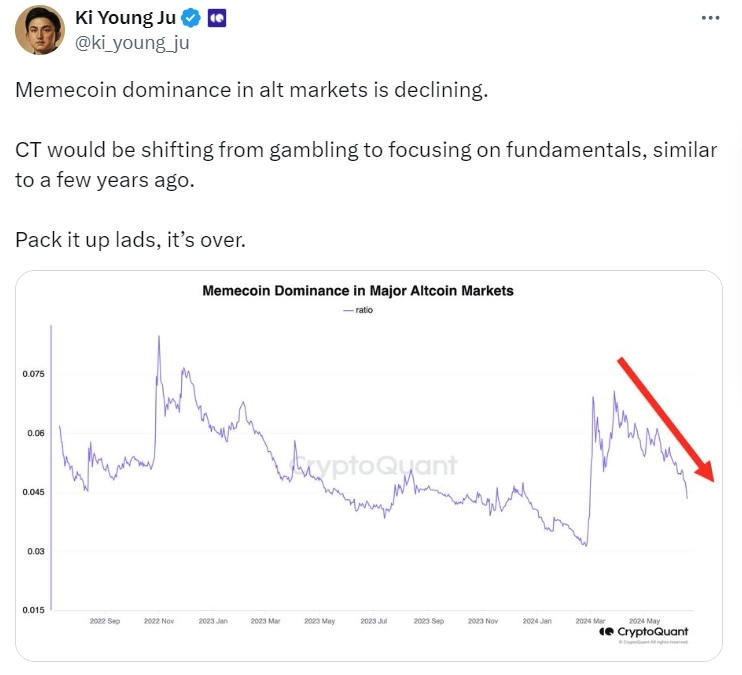Image resolution: width=742 pixels, height=675 pixels.
Task: Click the "2022 Sep" x-axis label
Action: (106, 621)
